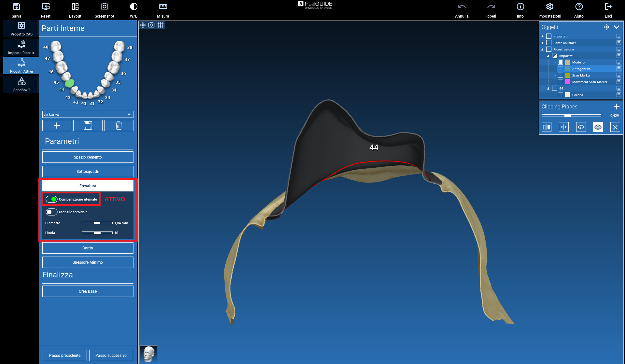The width and height of the screenshot is (625, 364).
Task: Open the Misura measure tool
Action: [x=163, y=7]
